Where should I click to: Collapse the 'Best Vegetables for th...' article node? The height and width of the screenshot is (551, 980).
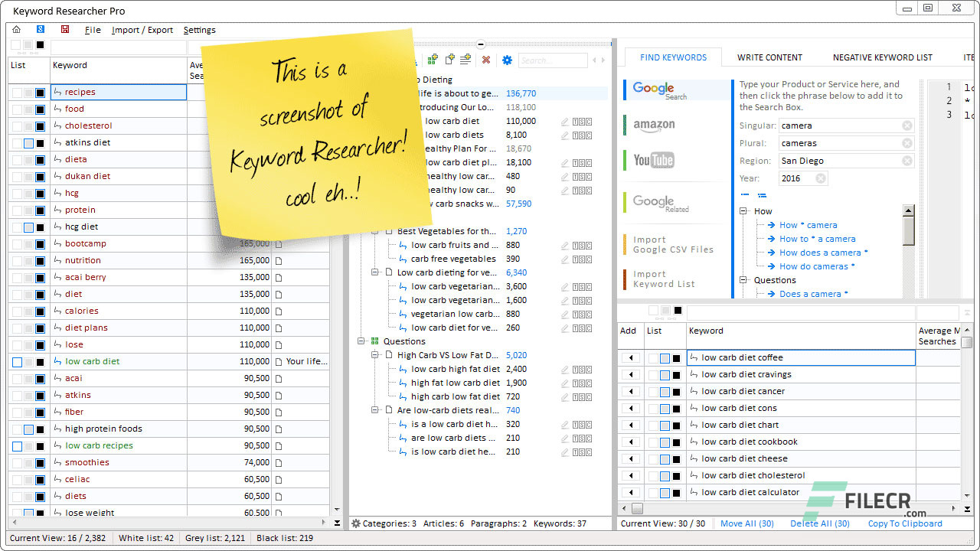[x=375, y=231]
